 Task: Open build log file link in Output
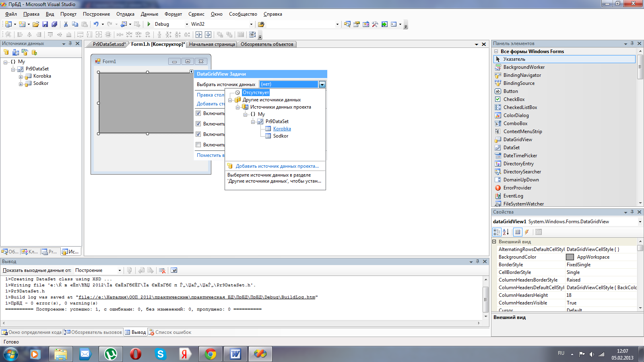(x=196, y=297)
